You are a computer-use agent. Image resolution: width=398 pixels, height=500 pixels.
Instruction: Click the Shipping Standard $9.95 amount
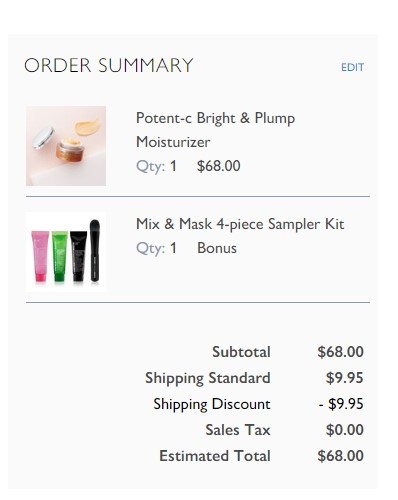click(x=345, y=378)
